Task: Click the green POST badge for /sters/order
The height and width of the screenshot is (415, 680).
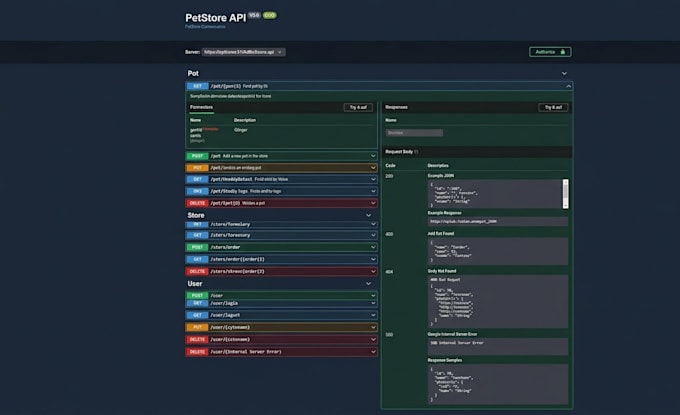Action: coord(197,247)
